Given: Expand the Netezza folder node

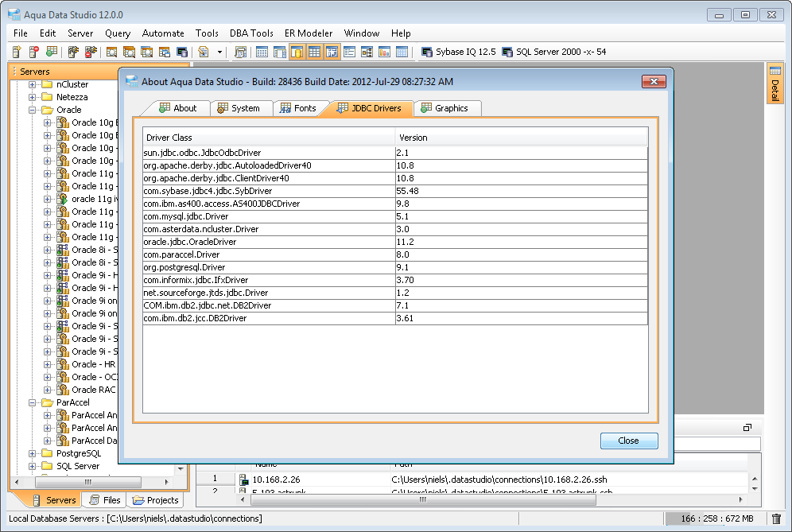Looking at the screenshot, I should (x=33, y=97).
